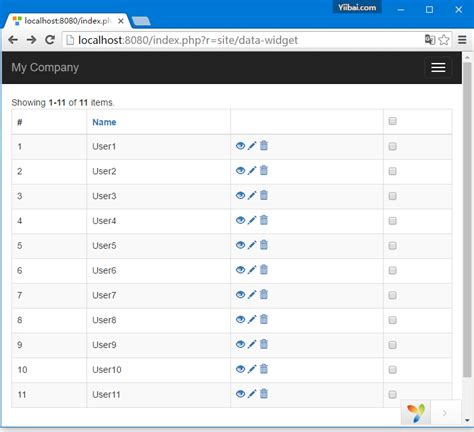Tick the checkbox for User4 row
The height and width of the screenshot is (432, 474).
click(392, 221)
